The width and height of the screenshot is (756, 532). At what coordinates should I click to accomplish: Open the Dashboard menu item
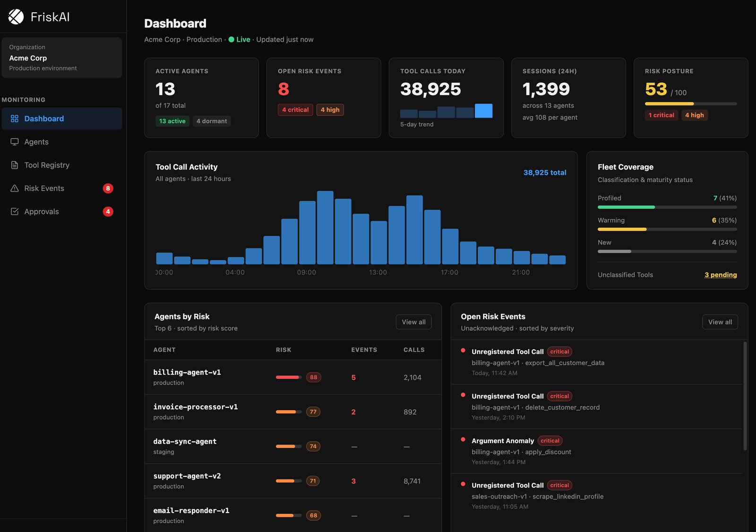62,119
